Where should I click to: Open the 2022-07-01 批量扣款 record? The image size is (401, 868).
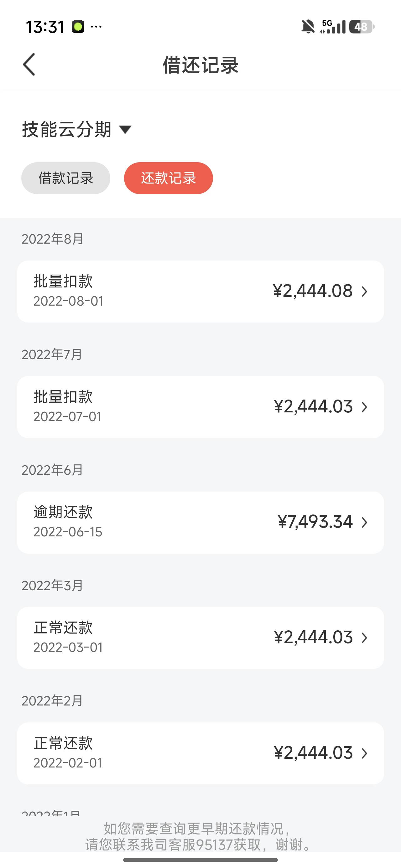200,407
